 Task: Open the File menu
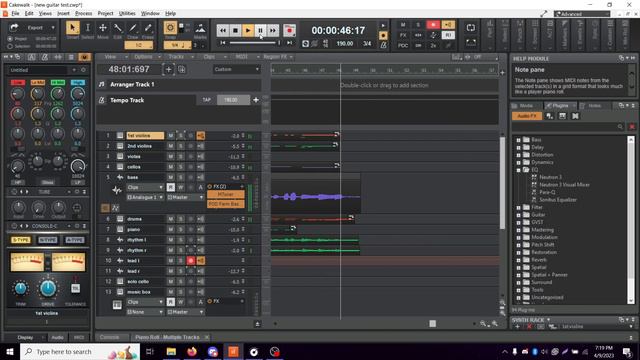coord(15,13)
